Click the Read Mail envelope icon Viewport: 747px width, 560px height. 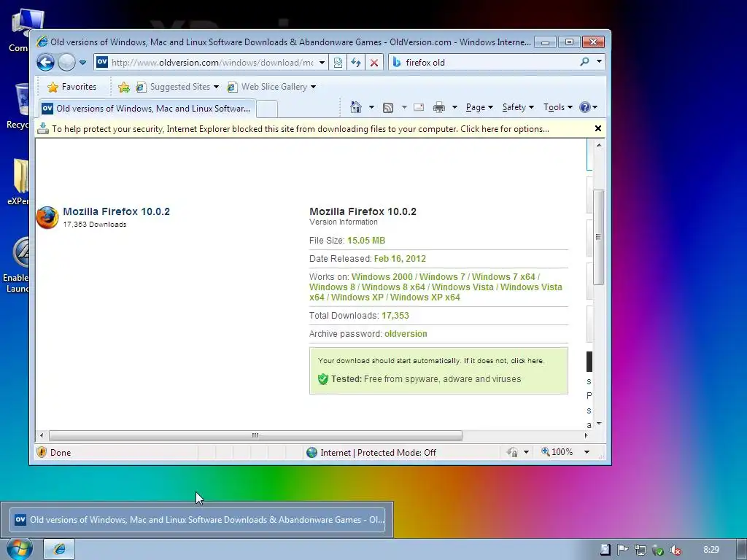(419, 107)
